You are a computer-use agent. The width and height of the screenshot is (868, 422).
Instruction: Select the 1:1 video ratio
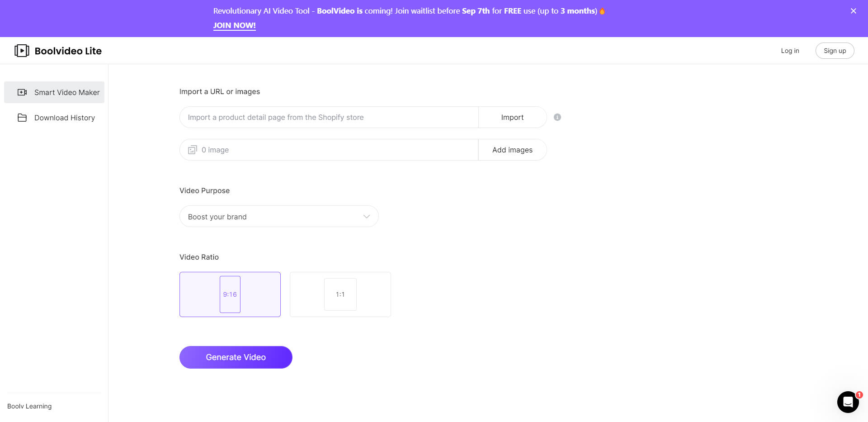[340, 294]
